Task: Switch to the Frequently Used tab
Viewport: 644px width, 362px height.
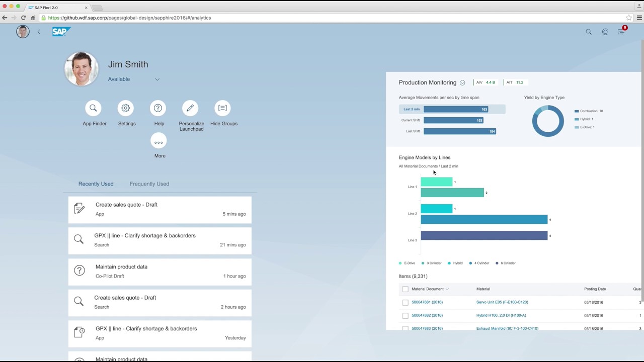Action: [x=149, y=184]
